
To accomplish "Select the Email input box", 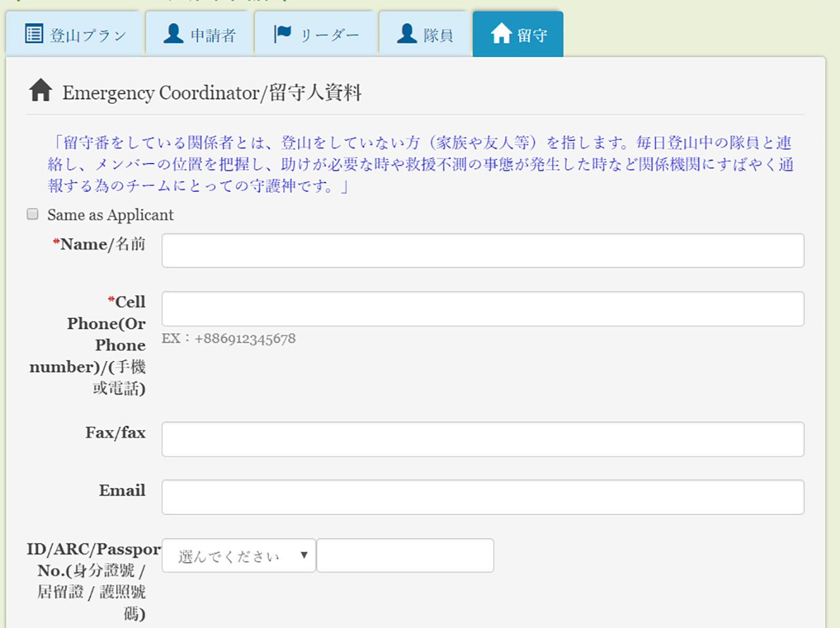I will coord(482,497).
